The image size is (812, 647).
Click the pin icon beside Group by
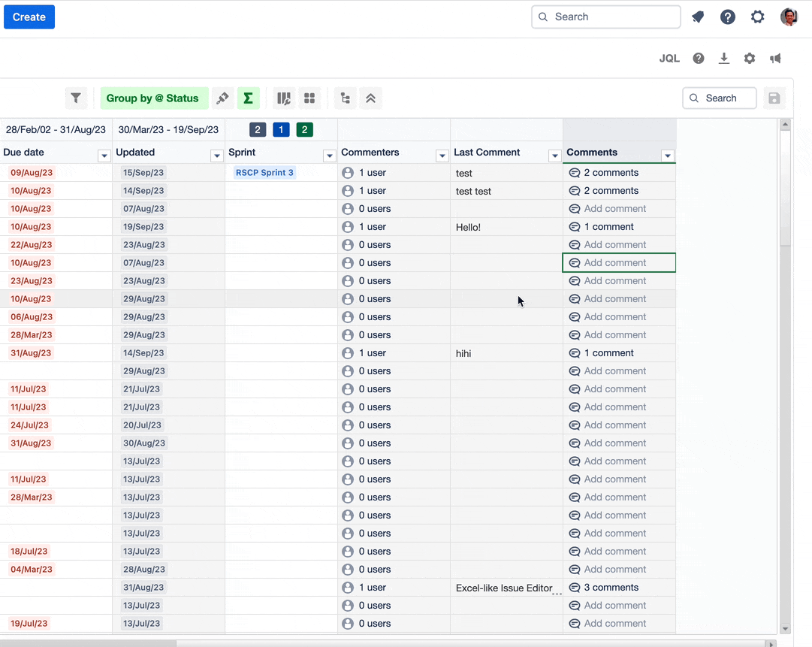(x=222, y=98)
